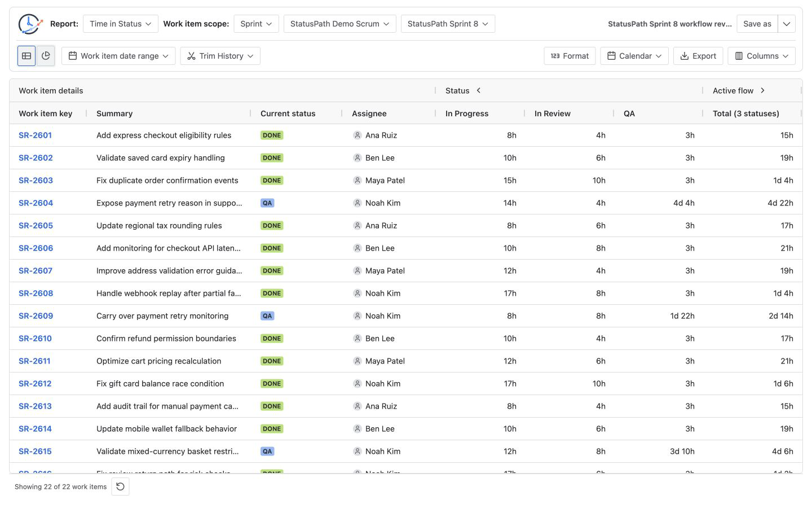
Task: Sort by In Review column header
Action: pos(553,113)
